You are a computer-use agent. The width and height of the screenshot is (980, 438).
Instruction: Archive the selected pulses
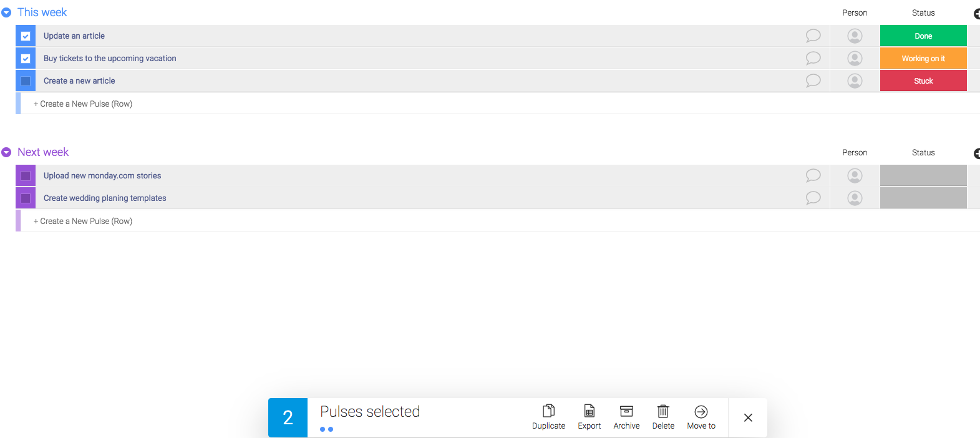pos(626,417)
